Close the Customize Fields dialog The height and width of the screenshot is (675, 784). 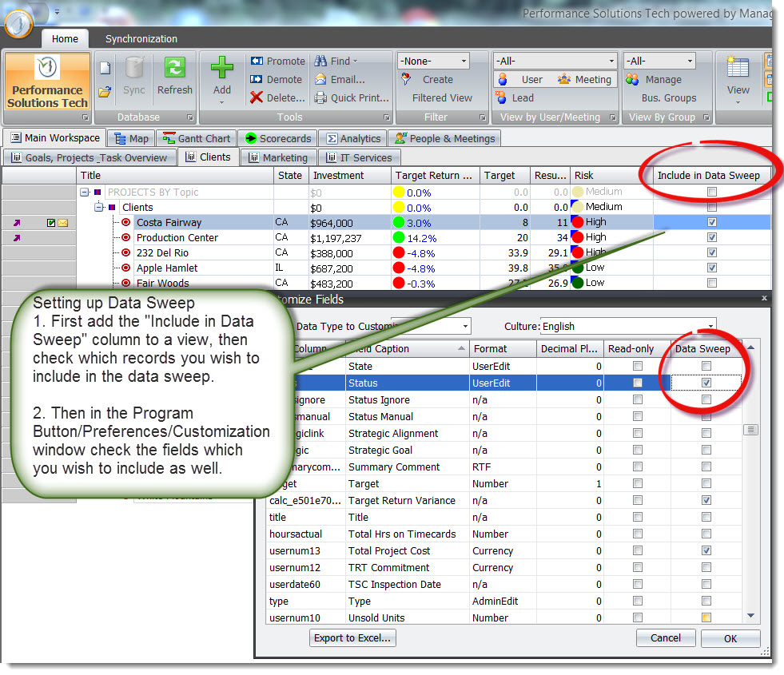tap(764, 298)
